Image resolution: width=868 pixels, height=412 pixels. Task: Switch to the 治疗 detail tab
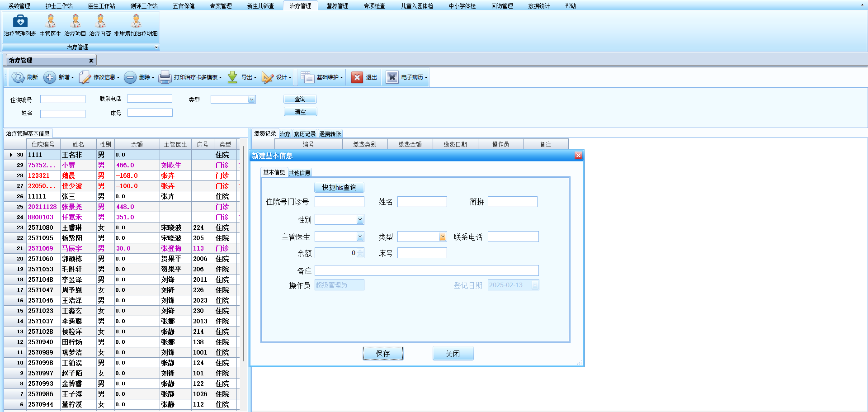click(x=285, y=134)
